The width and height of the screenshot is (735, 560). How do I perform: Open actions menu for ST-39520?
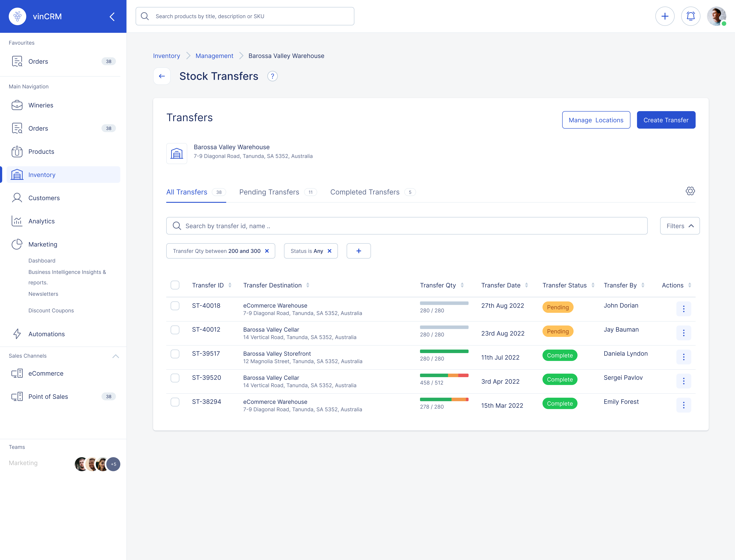(x=683, y=381)
